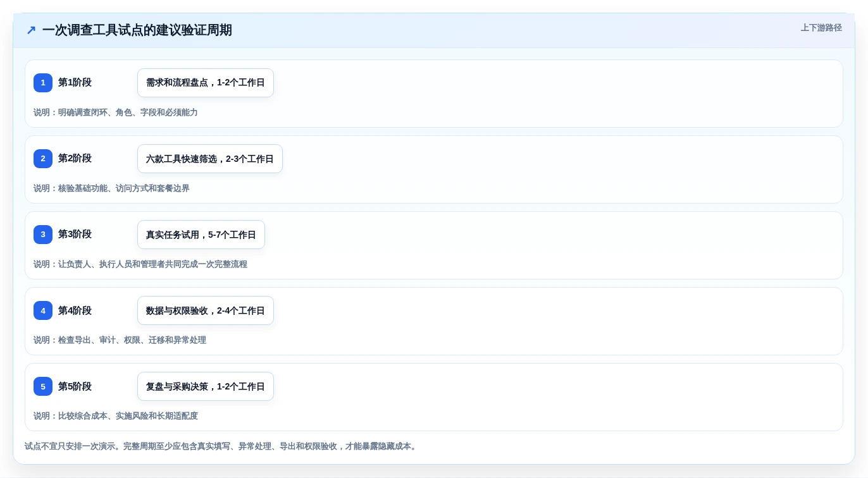Click the note 说明：核验基础功能、访问方式和套餐边界
This screenshot has width=868, height=478.
(111, 188)
